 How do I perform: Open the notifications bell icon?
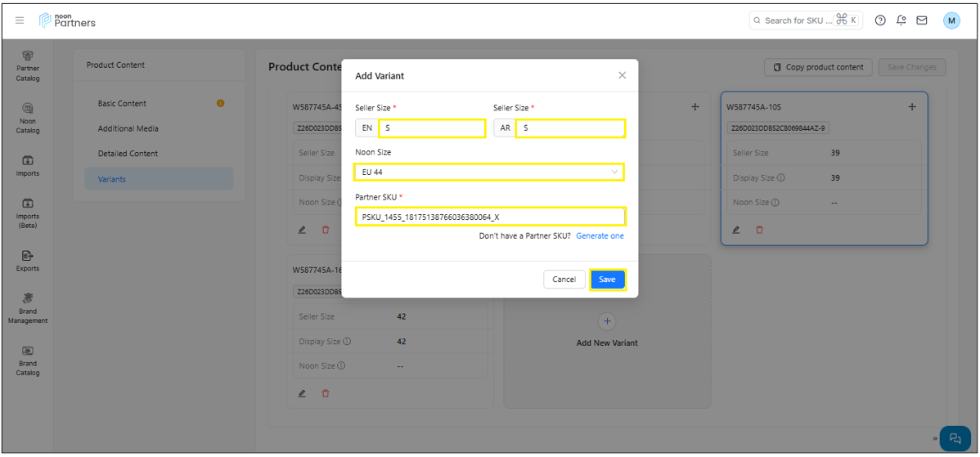click(x=901, y=20)
